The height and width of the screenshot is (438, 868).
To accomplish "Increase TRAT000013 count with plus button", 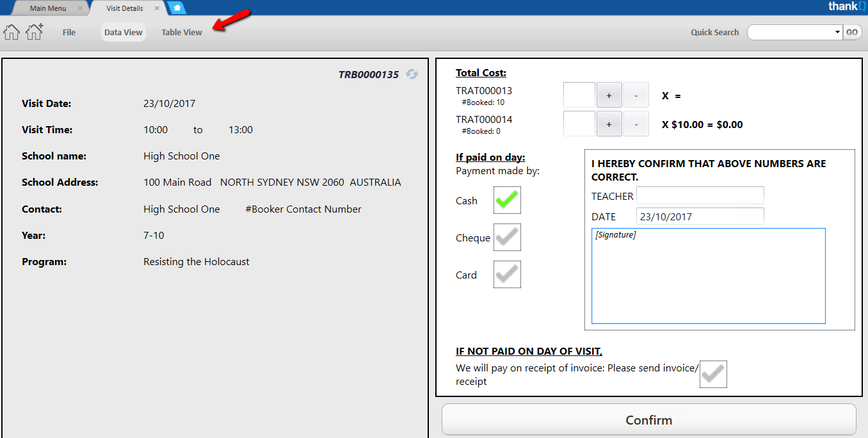I will (x=609, y=95).
